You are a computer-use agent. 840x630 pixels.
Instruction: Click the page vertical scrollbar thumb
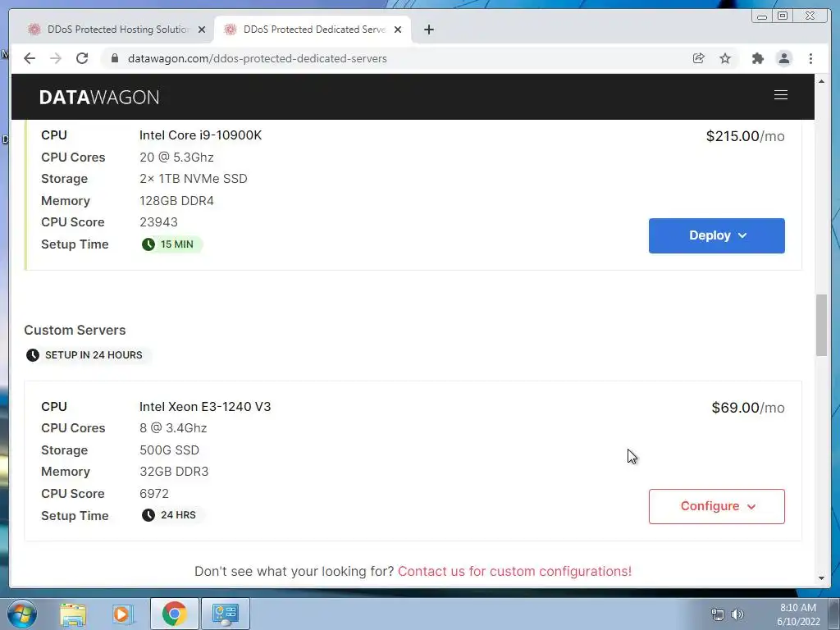pos(821,325)
